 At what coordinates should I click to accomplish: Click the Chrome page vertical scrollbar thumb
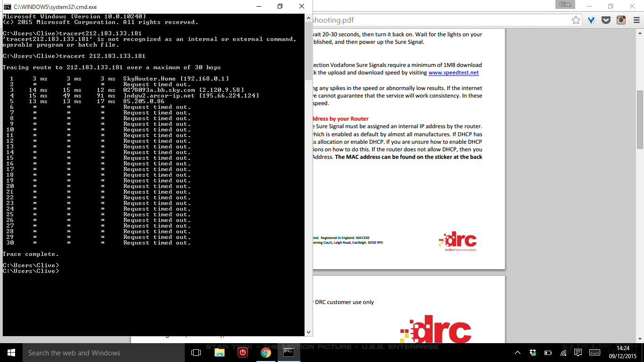coord(640,120)
